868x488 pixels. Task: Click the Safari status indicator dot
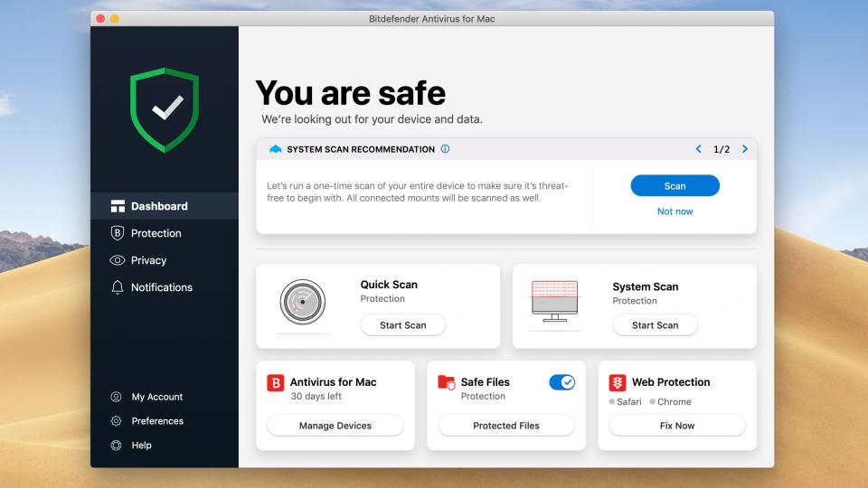[x=612, y=401]
